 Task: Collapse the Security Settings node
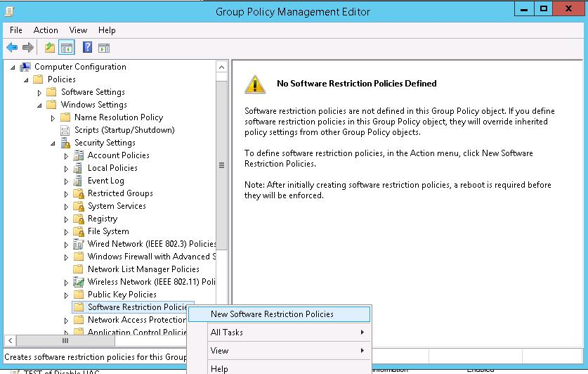[53, 143]
